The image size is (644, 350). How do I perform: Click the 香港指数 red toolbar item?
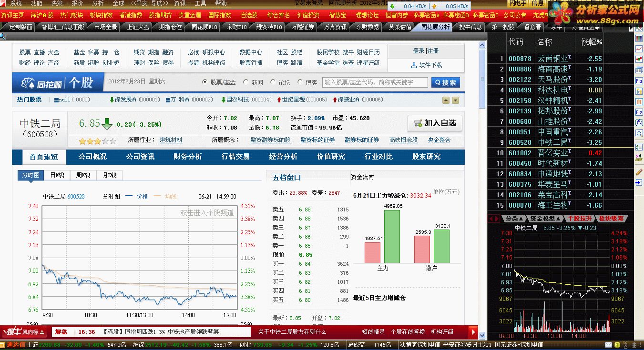[x=131, y=15]
